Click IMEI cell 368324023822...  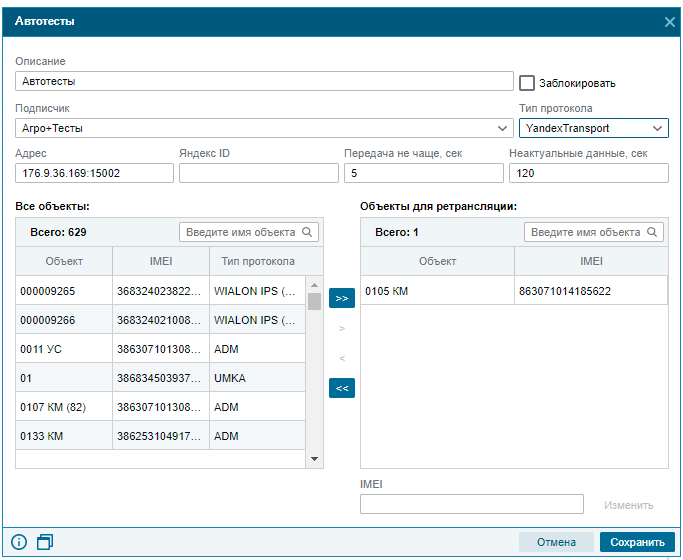click(x=161, y=290)
